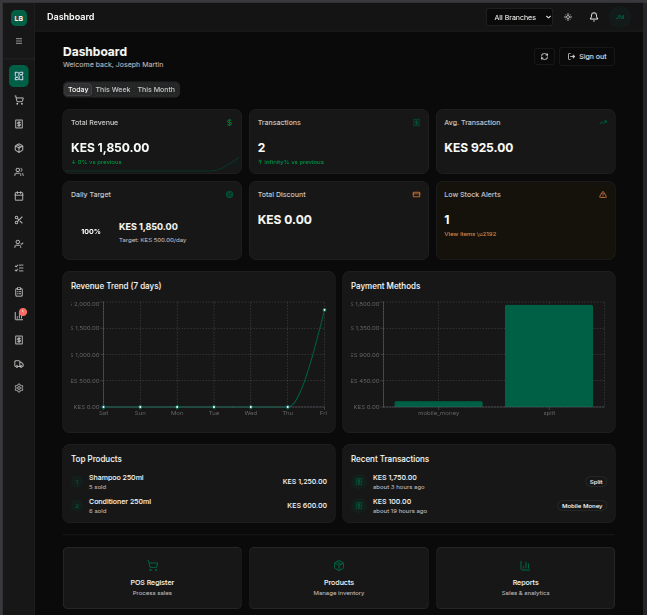647x615 pixels.
Task: Click the LB logo in the sidebar
Action: (x=19, y=18)
